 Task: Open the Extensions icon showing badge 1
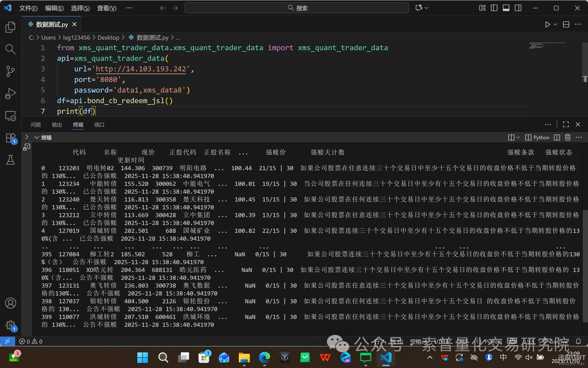10,138
